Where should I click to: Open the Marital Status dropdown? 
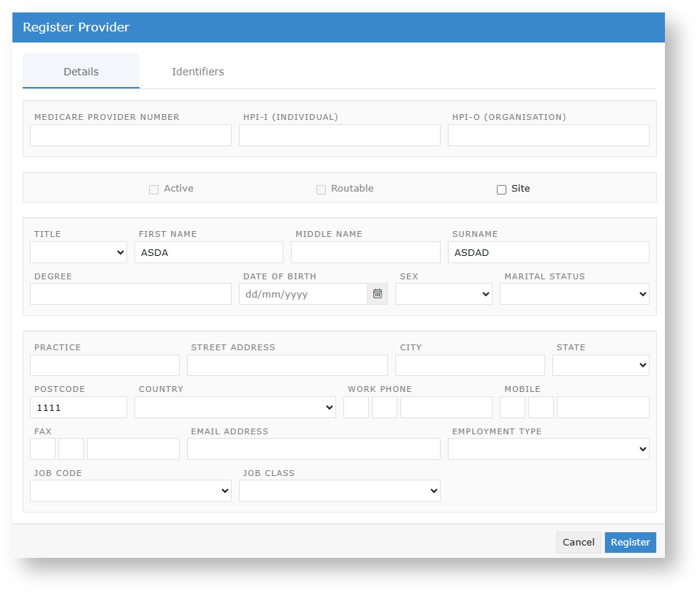click(x=574, y=294)
